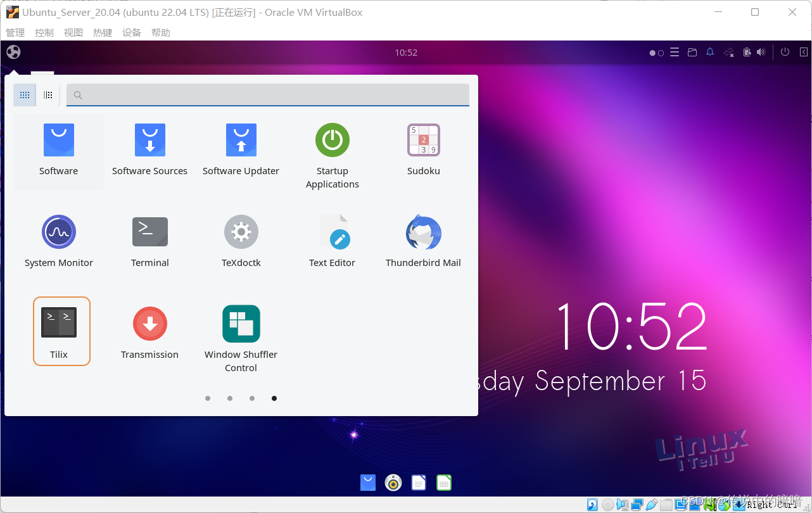Switch to the first workspace dot
This screenshot has height=513, width=812.
652,53
